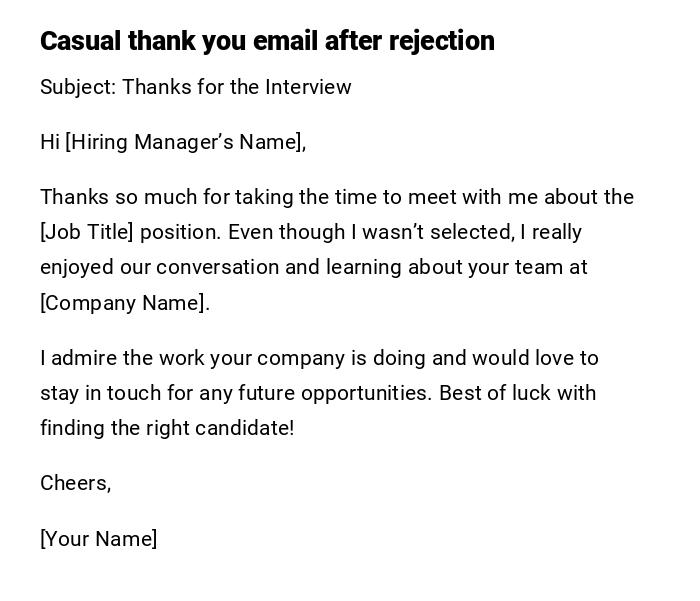Click the word 'rejection' in the heading
Viewport: 700px width, 601px height.
(x=441, y=41)
